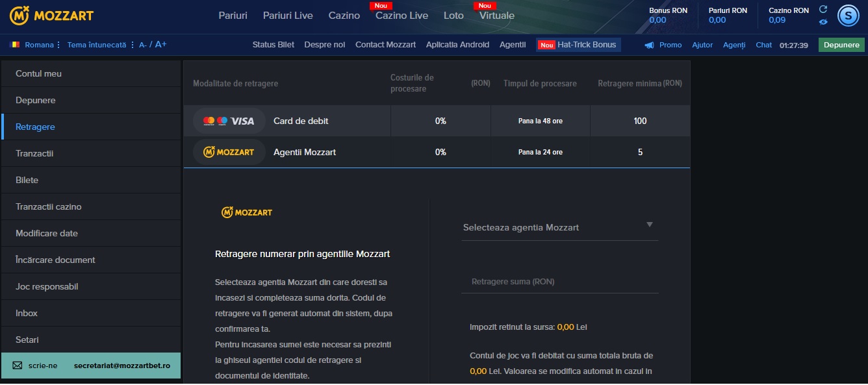Click the Mozzart logo in Agentii Mozzart row
Viewport: 868px width, 385px height.
(229, 152)
